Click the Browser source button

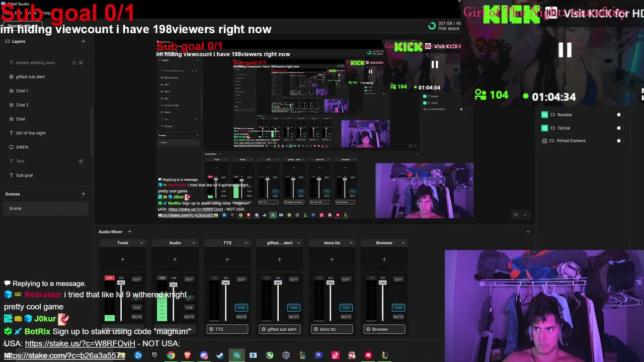pos(384,329)
